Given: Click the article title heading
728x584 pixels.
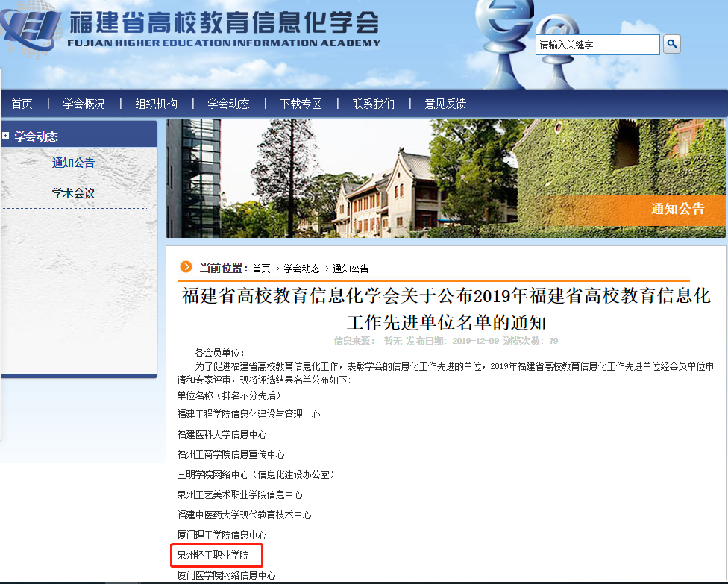Looking at the screenshot, I should (446, 308).
